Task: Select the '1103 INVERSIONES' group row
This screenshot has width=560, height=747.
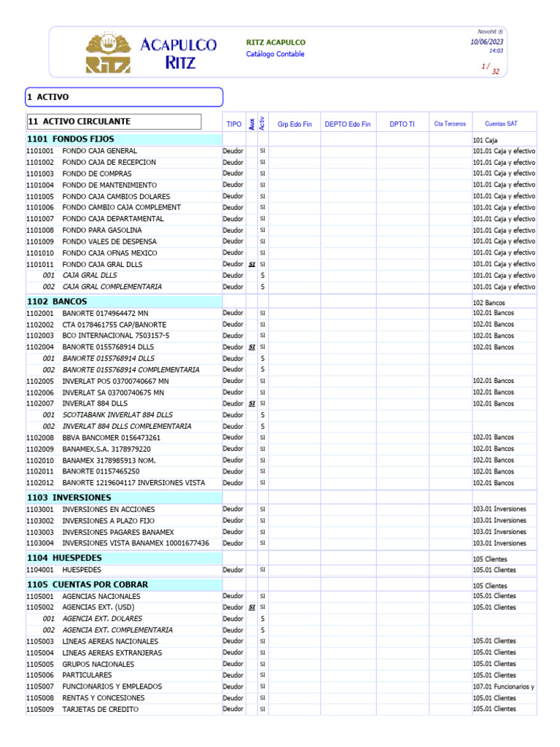Action: point(124,498)
